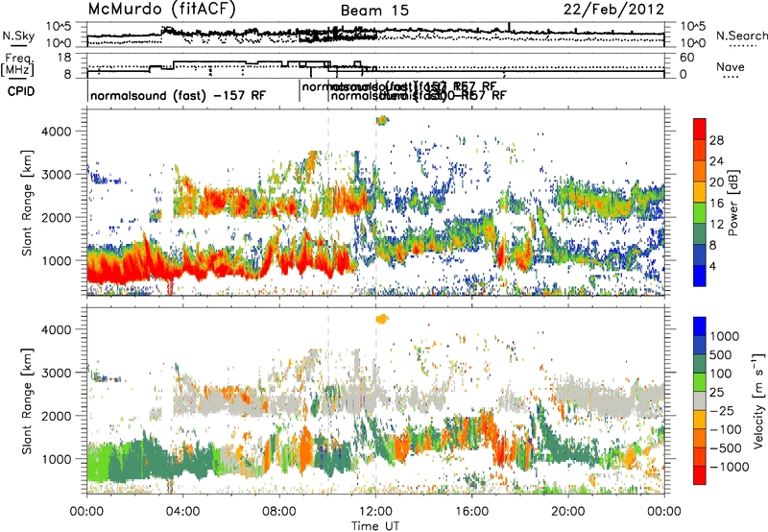768x532 pixels.
Task: Click the '20:00' time axis tick label
Action: [568, 512]
